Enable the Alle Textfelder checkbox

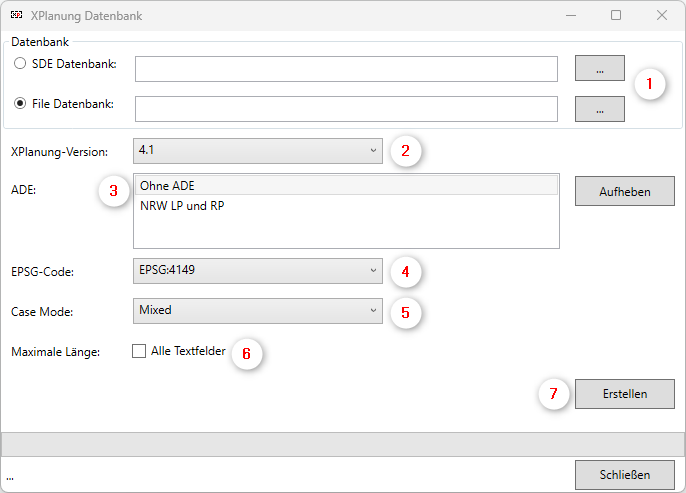[x=139, y=351]
